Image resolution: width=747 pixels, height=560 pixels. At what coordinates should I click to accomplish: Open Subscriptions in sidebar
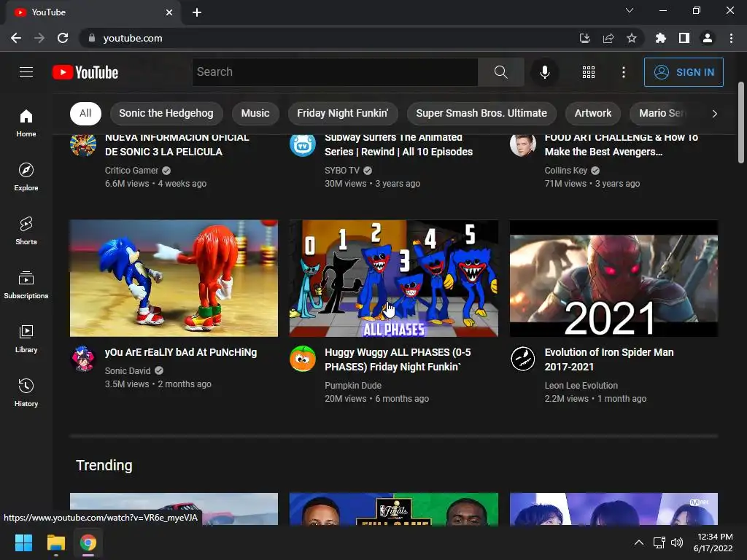pyautogui.click(x=26, y=284)
